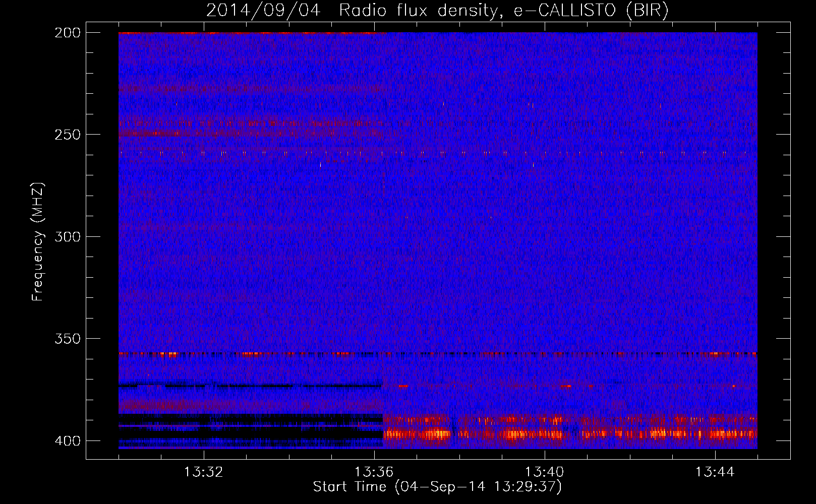Click the 400 frequency tick label
Screen dimensions: 816x504
tap(67, 441)
